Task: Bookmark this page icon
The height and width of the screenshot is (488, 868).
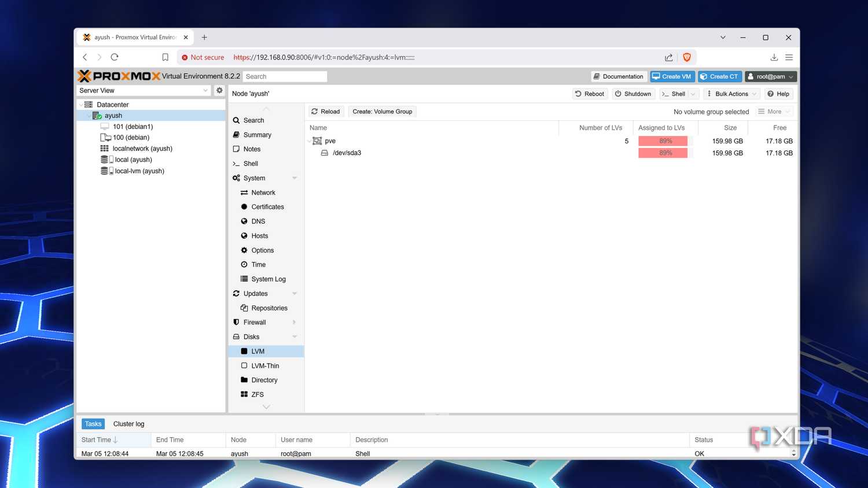Action: pyautogui.click(x=165, y=57)
